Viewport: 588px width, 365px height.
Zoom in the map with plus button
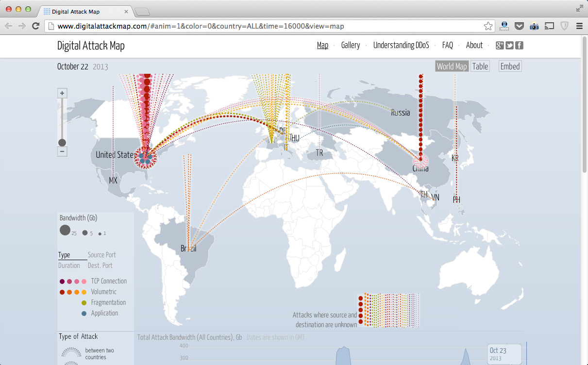[62, 93]
